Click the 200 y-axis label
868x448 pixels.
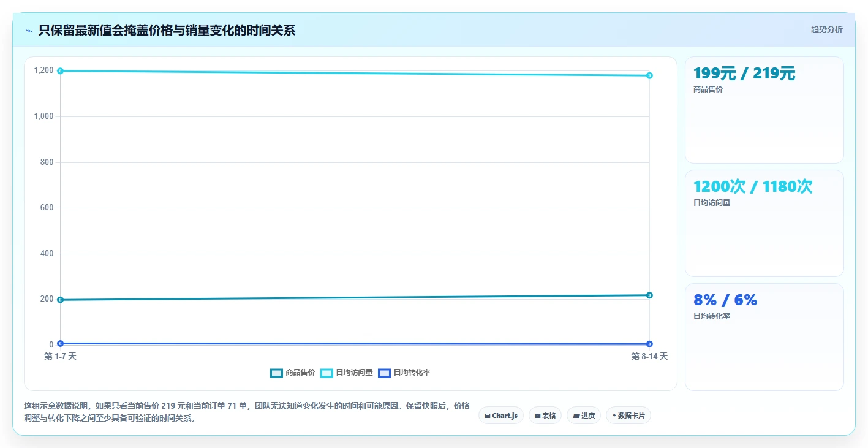coord(47,299)
